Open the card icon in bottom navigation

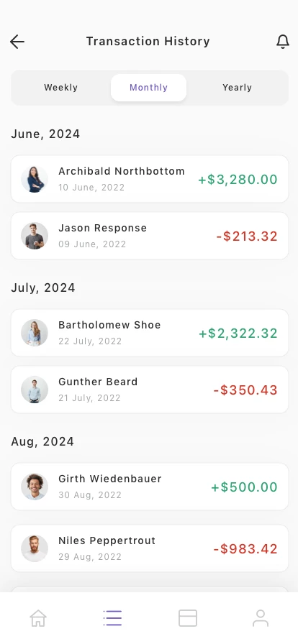click(188, 617)
